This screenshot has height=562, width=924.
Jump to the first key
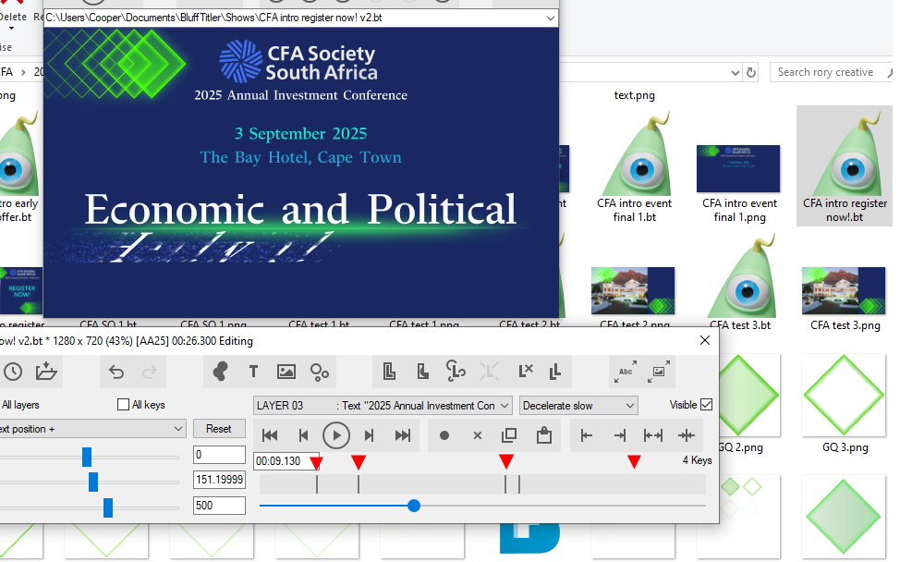coord(270,435)
